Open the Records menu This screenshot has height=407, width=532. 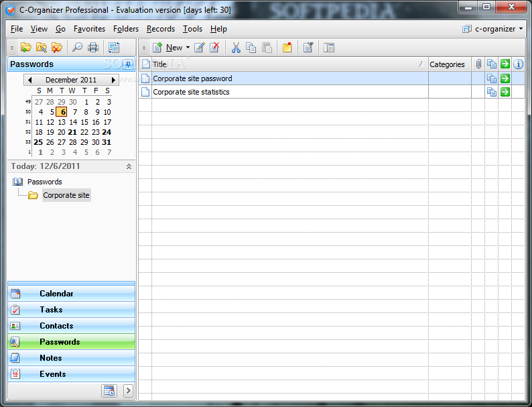coord(161,29)
